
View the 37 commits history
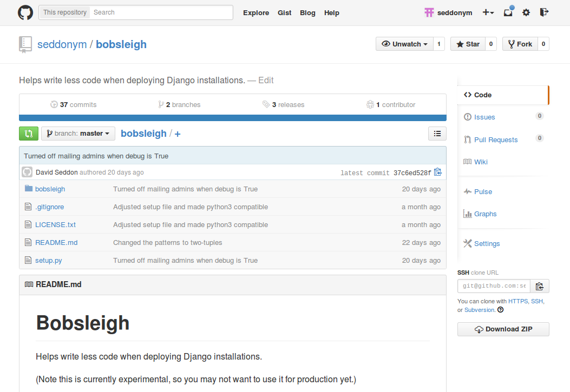(x=74, y=104)
